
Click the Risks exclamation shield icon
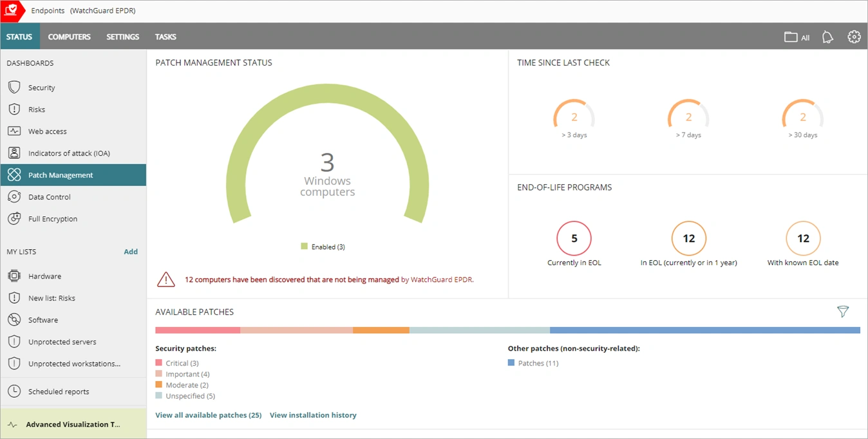click(x=14, y=109)
